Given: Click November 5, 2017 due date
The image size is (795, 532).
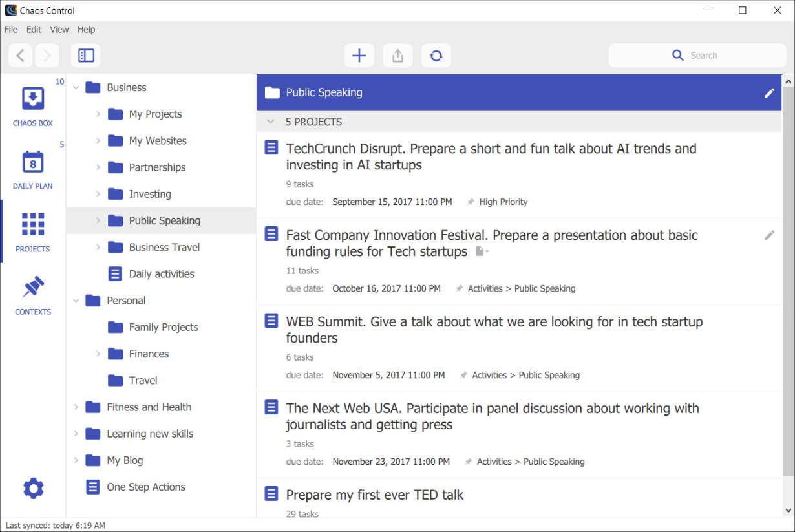Looking at the screenshot, I should tap(388, 376).
